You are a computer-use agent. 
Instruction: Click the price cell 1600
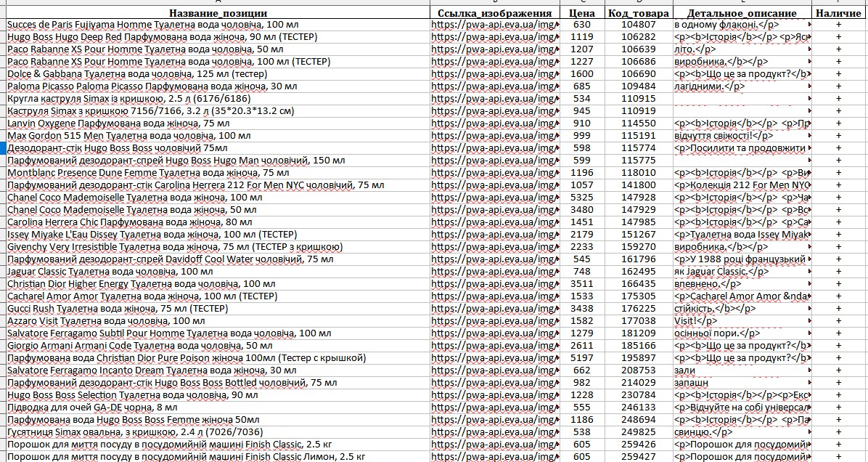tap(582, 74)
